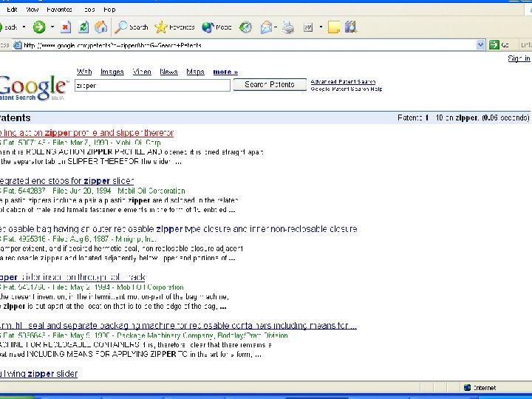Click the Search Patents button
Screen dimensions: 532x399
[x=270, y=84]
